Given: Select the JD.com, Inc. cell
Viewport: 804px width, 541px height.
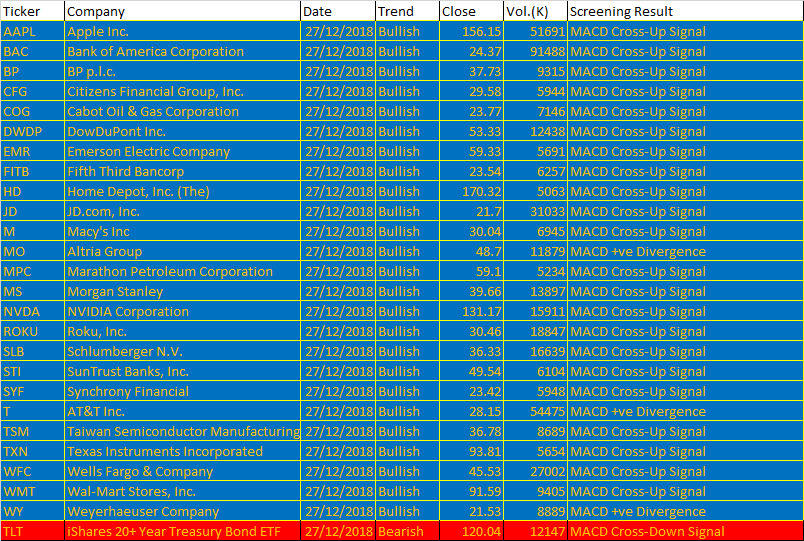Looking at the screenshot, I should click(182, 211).
